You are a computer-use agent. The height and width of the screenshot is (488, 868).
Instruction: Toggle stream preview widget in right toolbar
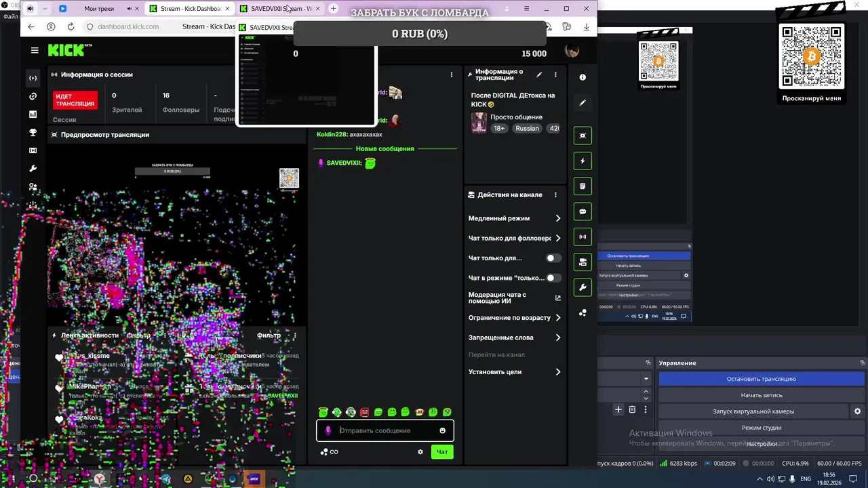coord(583,136)
